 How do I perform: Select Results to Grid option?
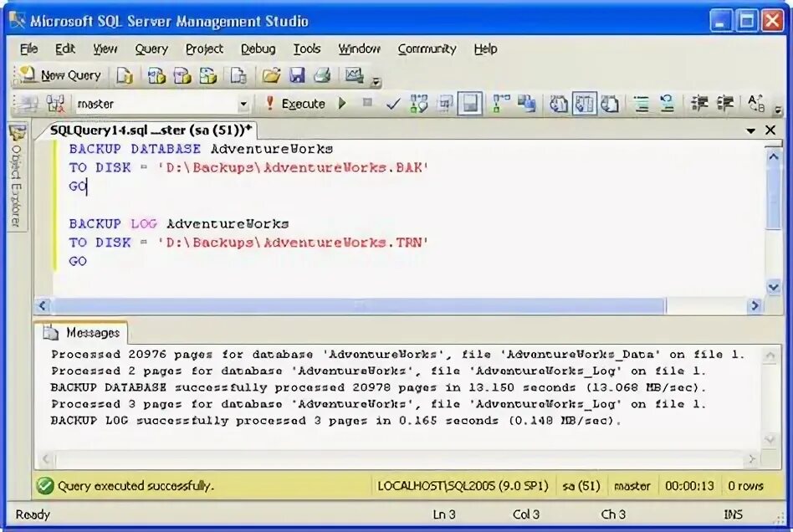(585, 104)
